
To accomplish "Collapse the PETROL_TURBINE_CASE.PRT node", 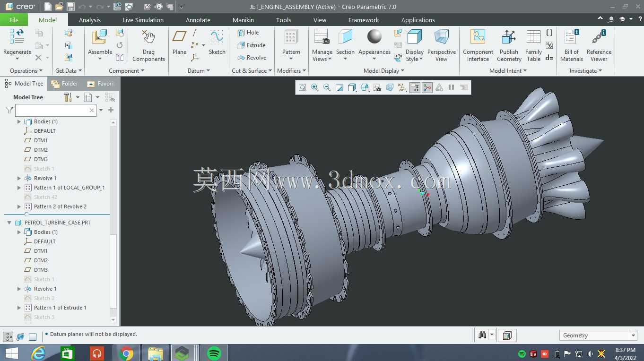I will [x=9, y=223].
